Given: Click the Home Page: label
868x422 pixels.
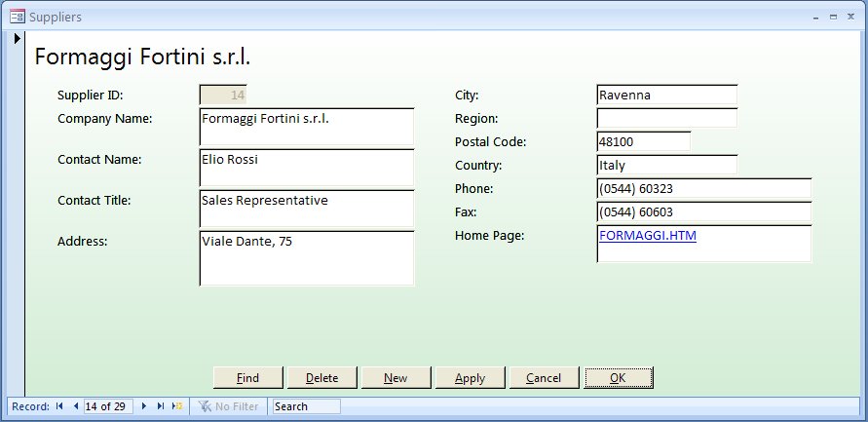Looking at the screenshot, I should (489, 236).
